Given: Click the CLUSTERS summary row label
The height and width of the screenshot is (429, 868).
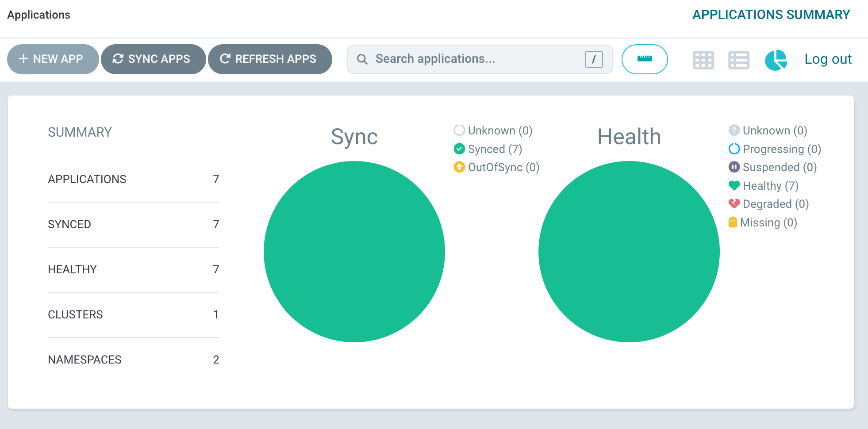Looking at the screenshot, I should point(75,314).
